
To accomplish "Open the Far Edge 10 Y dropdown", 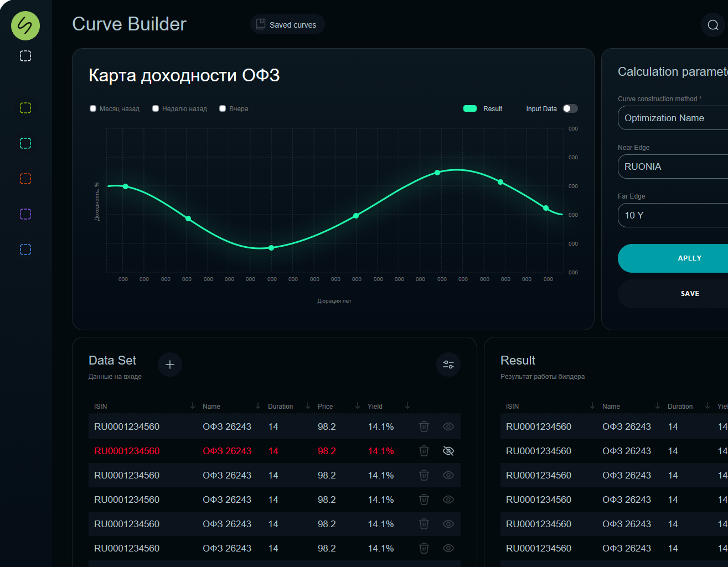I will point(673,215).
